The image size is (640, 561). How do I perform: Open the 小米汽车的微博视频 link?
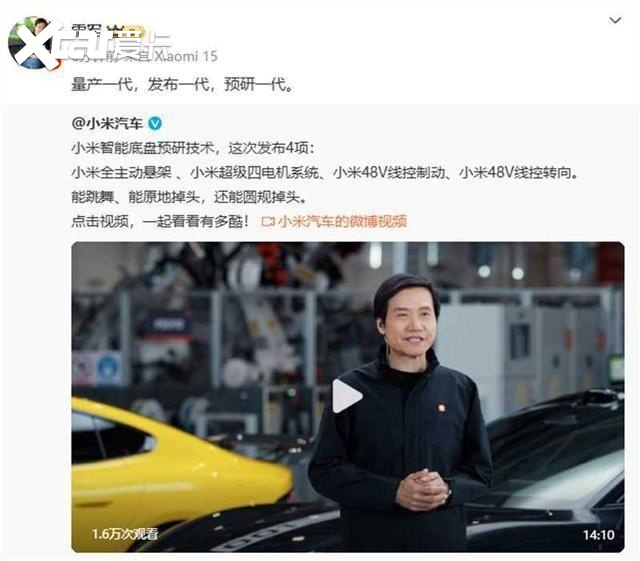pos(342,222)
